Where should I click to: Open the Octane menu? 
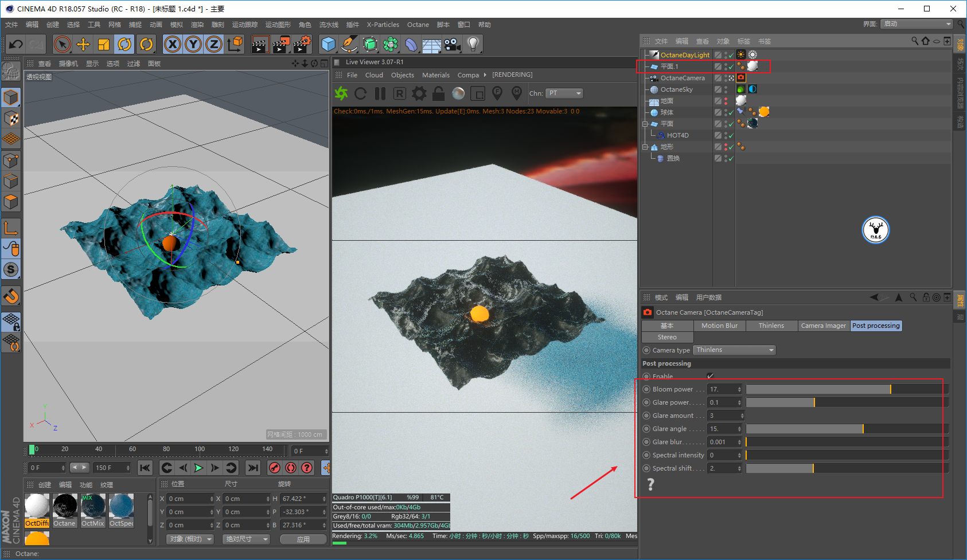coord(418,25)
